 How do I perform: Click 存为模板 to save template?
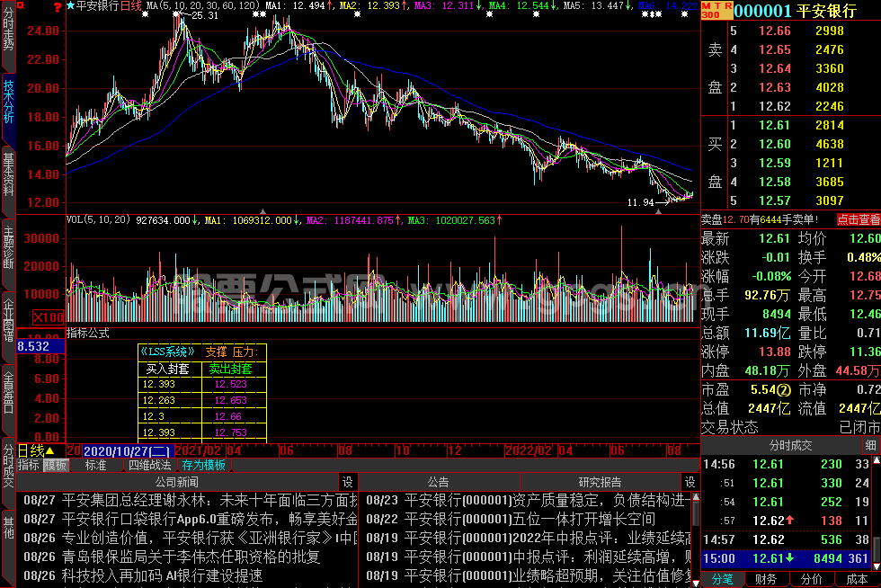coord(204,466)
